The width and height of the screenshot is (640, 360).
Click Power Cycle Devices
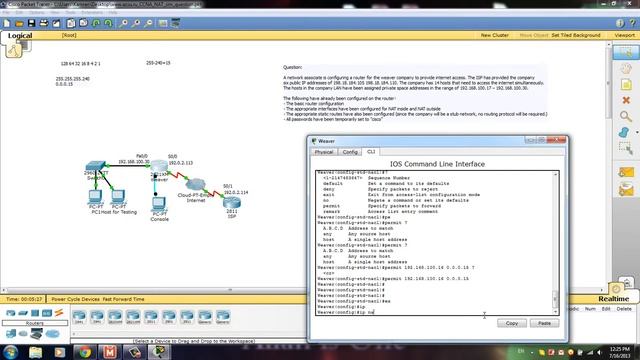coord(76,299)
